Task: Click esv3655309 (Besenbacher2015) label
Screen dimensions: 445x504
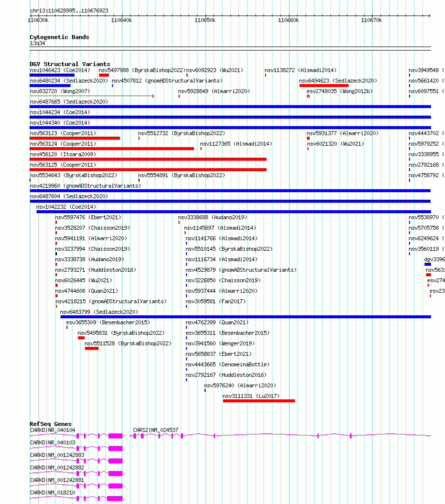Action: [x=108, y=322]
